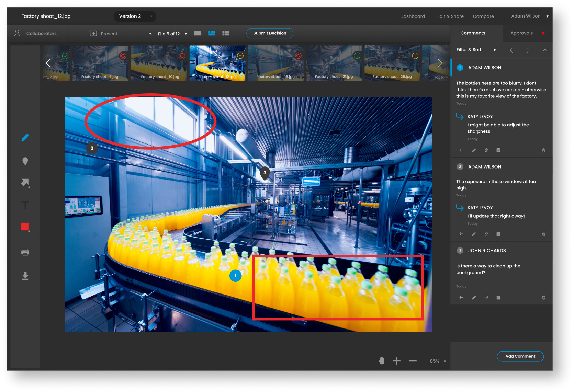Image resolution: width=574 pixels, height=392 pixels.
Task: Open the red color swatch
Action: point(25,227)
